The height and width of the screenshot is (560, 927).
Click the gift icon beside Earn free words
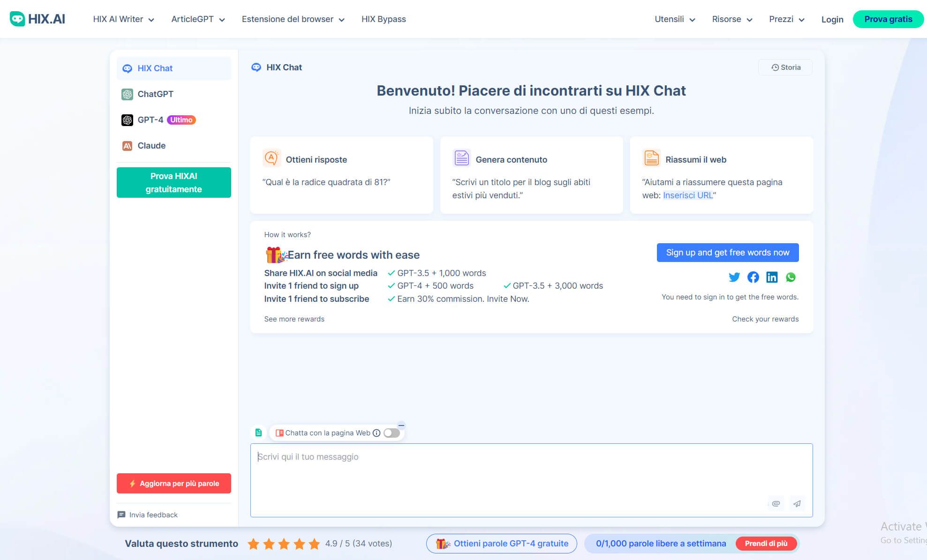click(x=276, y=255)
